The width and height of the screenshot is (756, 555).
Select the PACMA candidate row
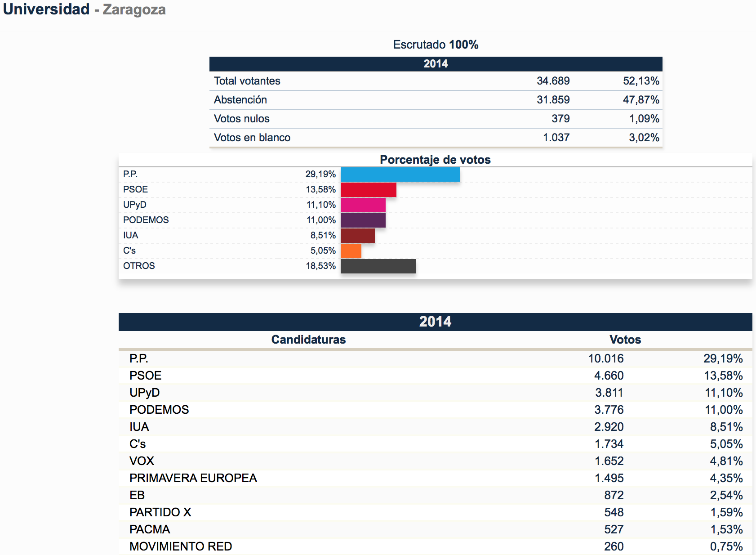[x=435, y=529]
